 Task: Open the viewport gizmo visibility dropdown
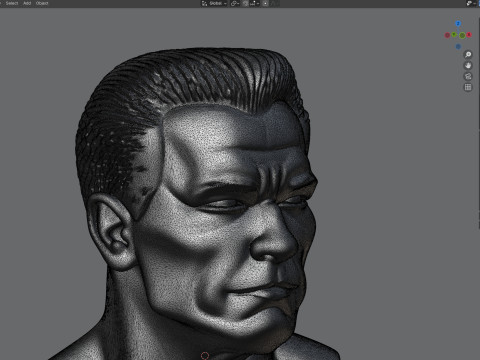coord(470,3)
